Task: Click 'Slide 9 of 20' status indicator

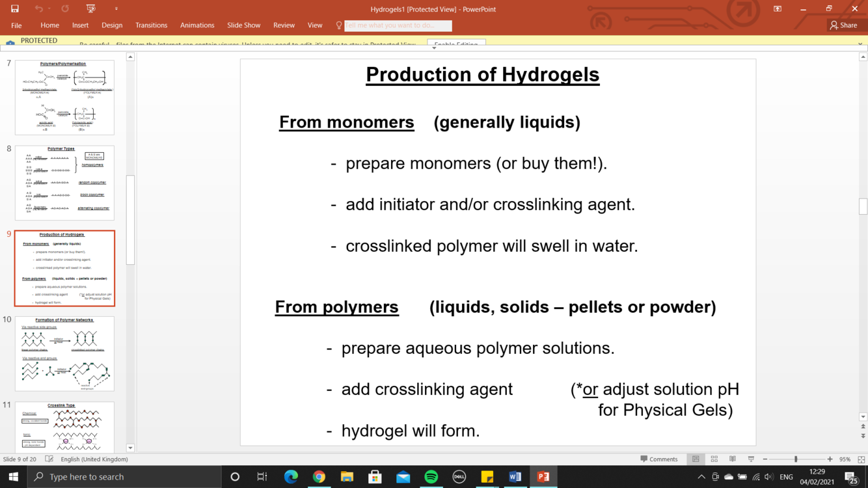Action: coord(20,459)
